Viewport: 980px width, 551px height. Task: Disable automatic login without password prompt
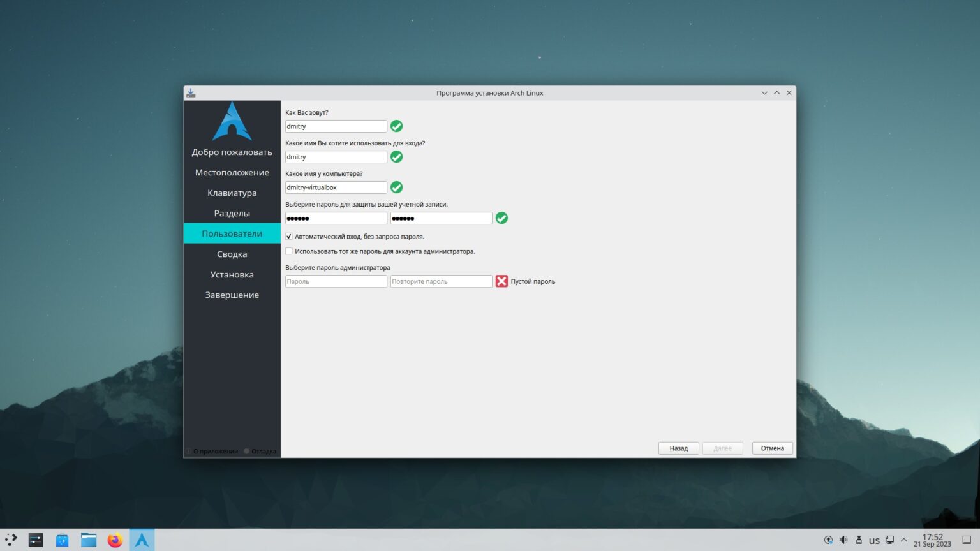pos(289,236)
